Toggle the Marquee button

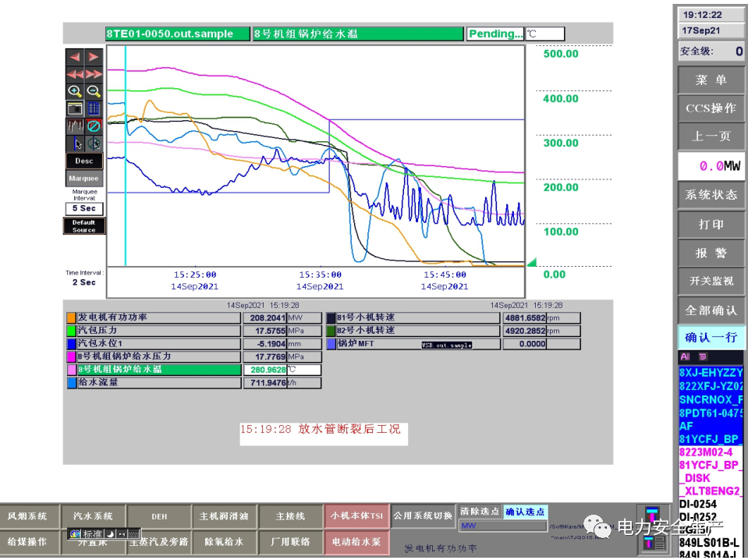click(x=84, y=179)
